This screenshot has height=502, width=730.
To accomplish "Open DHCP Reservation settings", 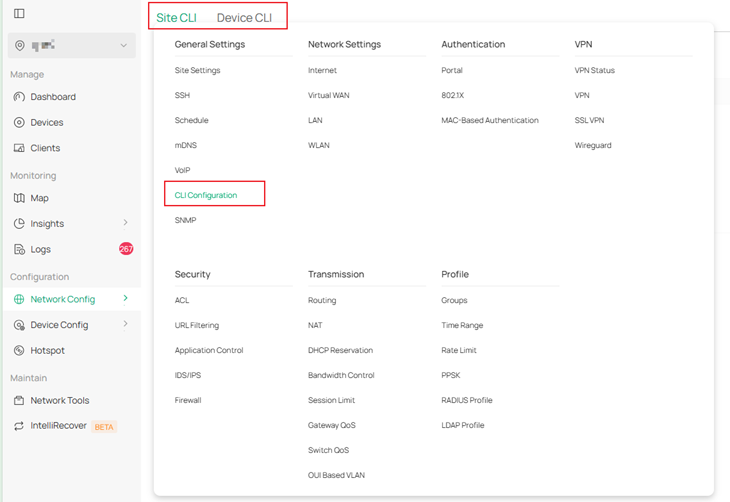I will pyautogui.click(x=340, y=350).
